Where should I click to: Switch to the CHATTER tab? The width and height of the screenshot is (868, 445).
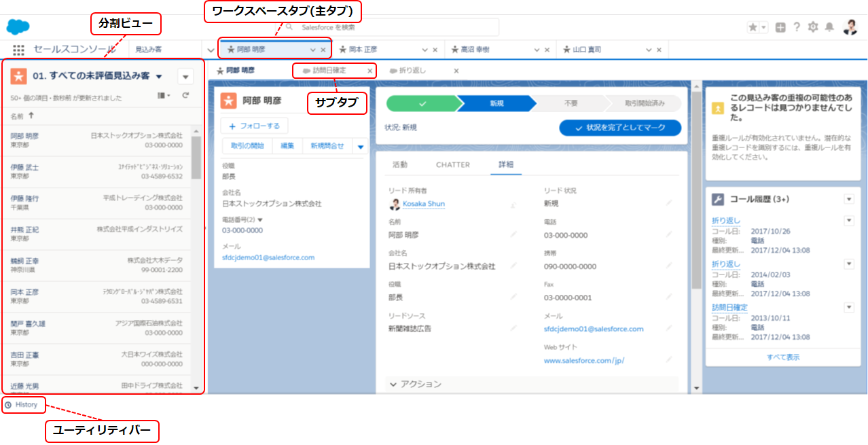[x=452, y=164]
